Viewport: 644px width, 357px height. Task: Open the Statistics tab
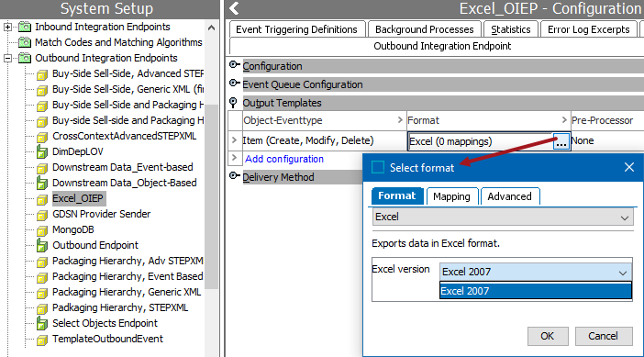pyautogui.click(x=510, y=29)
